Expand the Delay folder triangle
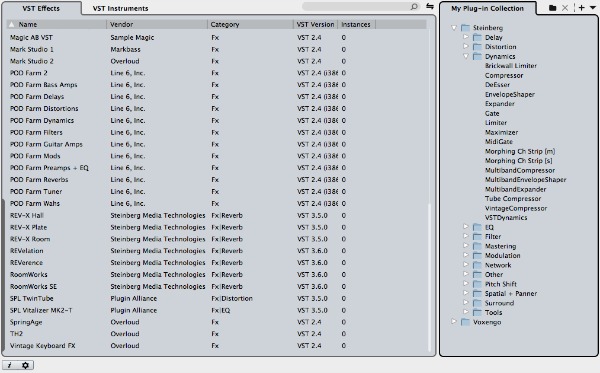The height and width of the screenshot is (373, 600). [x=466, y=37]
